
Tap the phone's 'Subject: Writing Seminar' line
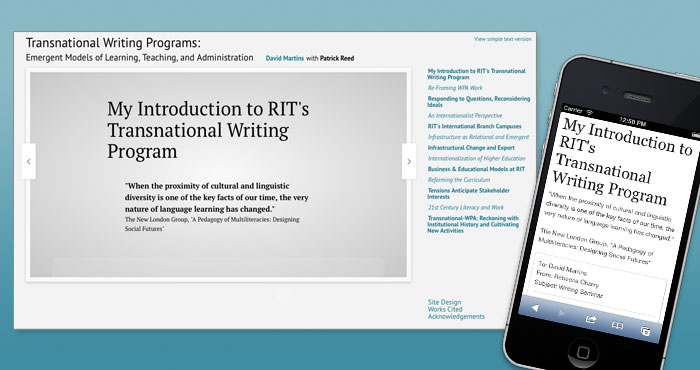click(568, 290)
